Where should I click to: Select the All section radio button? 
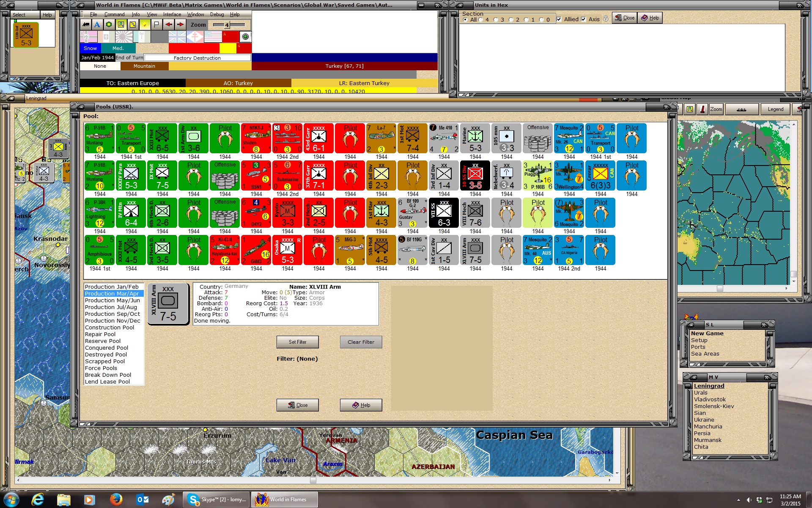pyautogui.click(x=466, y=19)
